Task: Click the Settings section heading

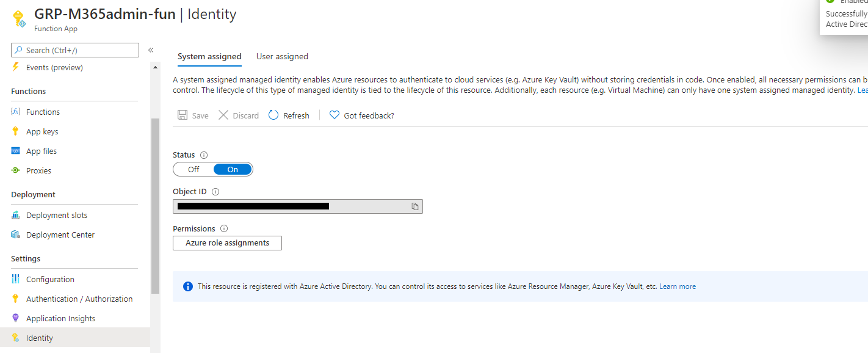Action: click(26, 258)
